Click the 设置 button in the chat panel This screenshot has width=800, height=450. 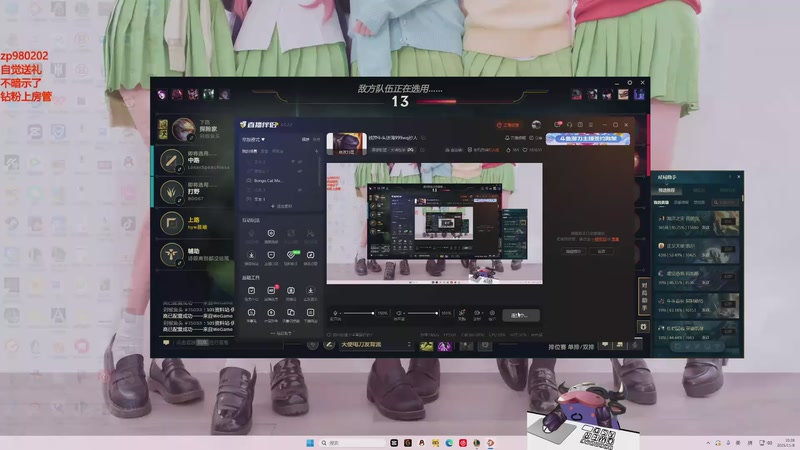pos(602,252)
